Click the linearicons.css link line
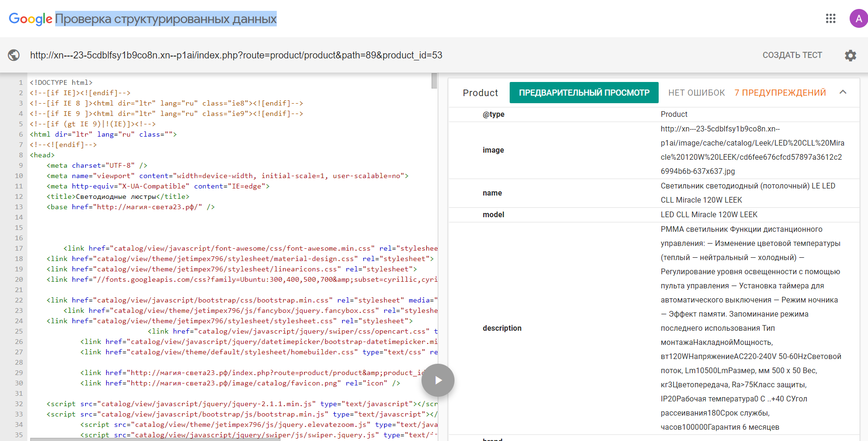The width and height of the screenshot is (868, 441). coord(232,269)
